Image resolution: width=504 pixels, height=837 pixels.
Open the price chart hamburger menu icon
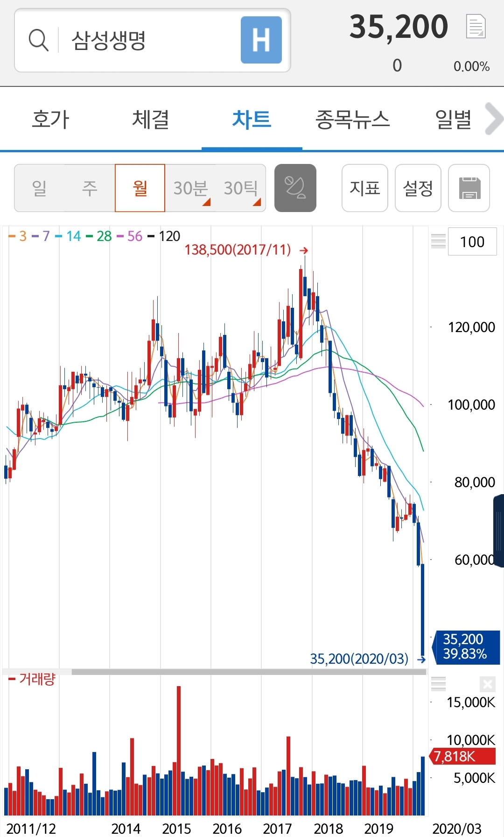pyautogui.click(x=438, y=241)
